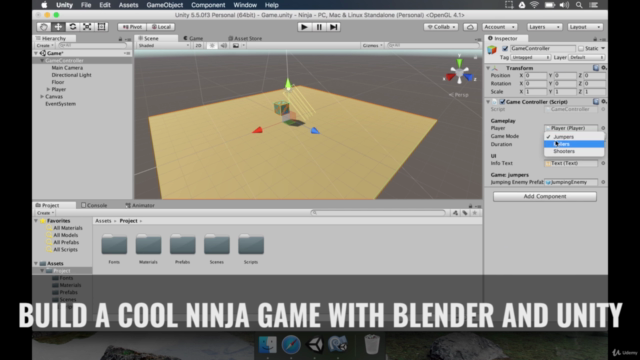This screenshot has height=360, width=640.
Task: Open the Layer Default dropdown
Action: coord(586,58)
